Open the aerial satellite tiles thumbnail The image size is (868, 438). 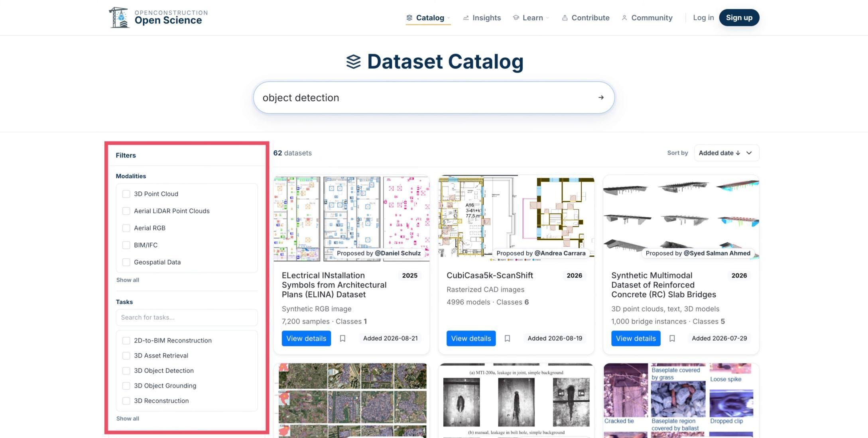pyautogui.click(x=352, y=400)
